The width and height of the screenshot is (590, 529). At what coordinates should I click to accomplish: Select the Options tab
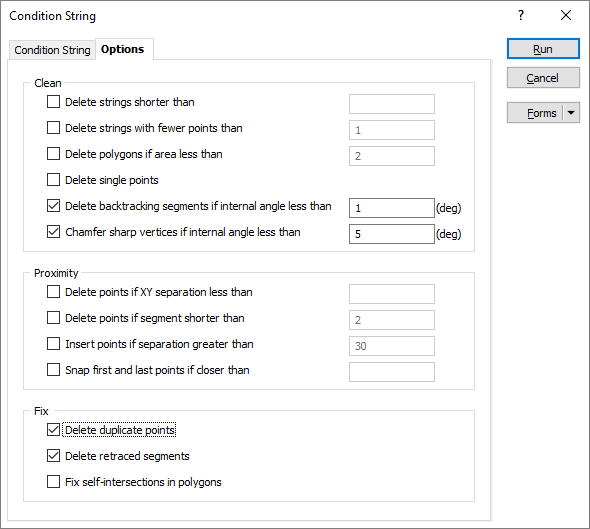[123, 49]
